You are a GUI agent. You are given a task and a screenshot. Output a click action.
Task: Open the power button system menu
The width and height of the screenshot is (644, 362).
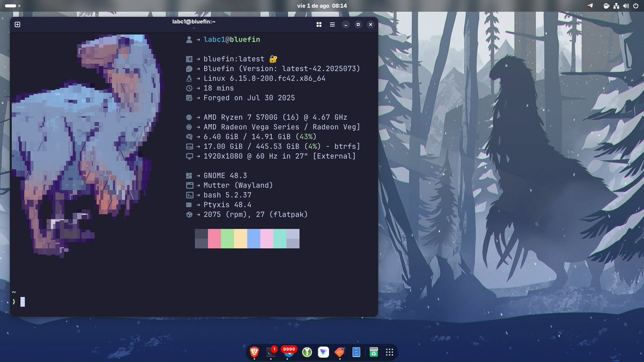pyautogui.click(x=635, y=5)
